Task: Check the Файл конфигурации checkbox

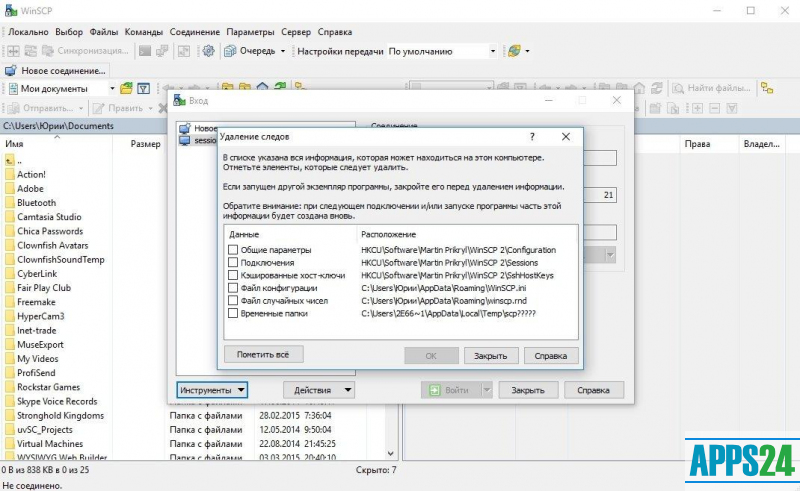Action: coord(233,288)
